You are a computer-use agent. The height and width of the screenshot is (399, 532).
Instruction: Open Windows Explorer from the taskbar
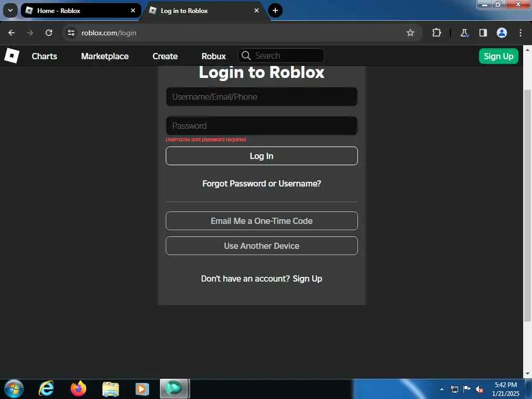(x=111, y=389)
